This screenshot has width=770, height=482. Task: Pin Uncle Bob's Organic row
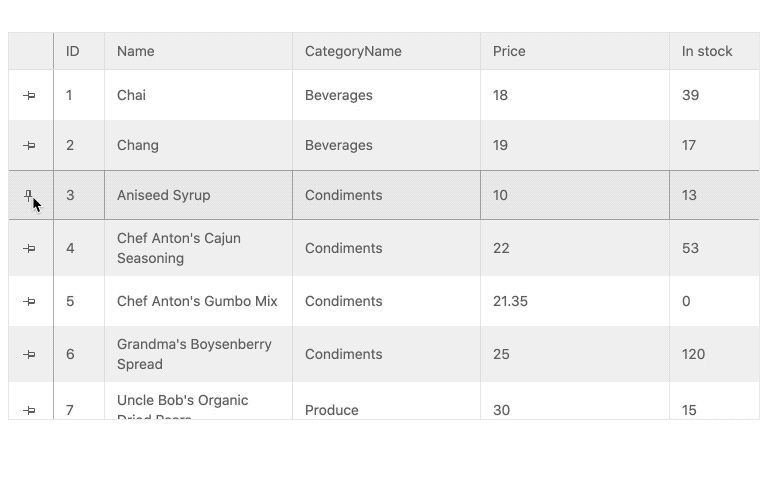(29, 410)
